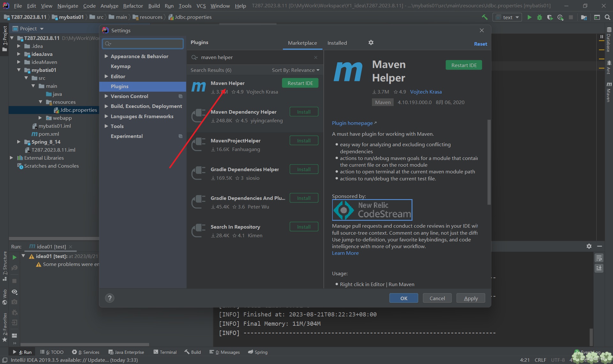Expand the Languages & Frameworks section
Viewport: 613px width, 364px height.
click(x=106, y=116)
